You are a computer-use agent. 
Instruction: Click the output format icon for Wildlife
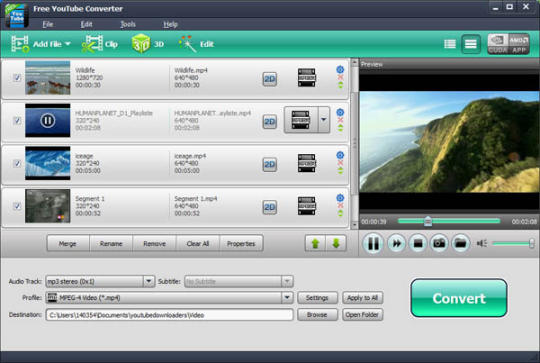[307, 77]
